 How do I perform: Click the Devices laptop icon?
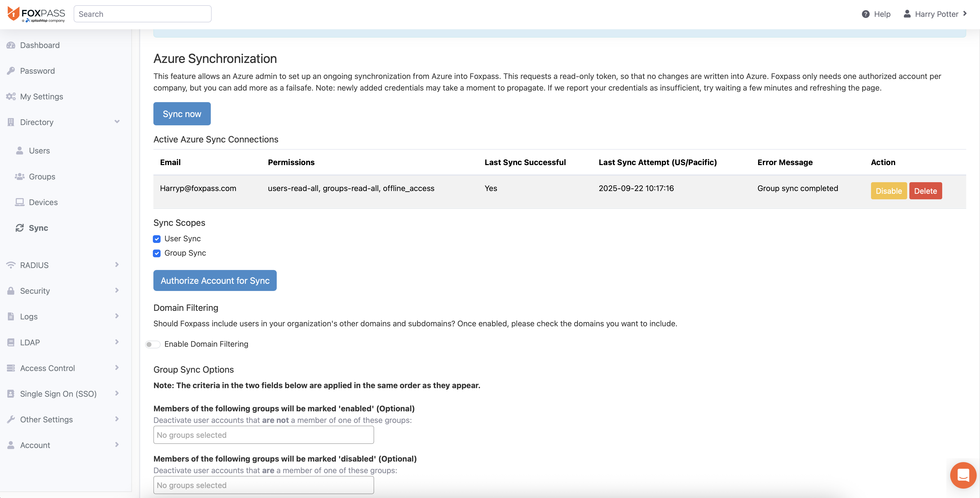pos(19,202)
